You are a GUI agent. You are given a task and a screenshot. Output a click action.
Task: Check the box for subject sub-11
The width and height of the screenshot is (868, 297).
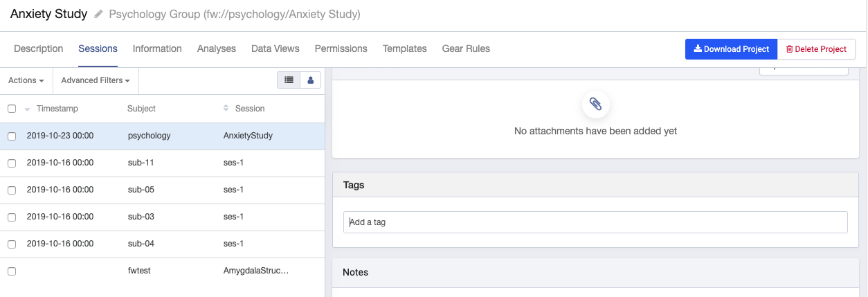(12, 163)
